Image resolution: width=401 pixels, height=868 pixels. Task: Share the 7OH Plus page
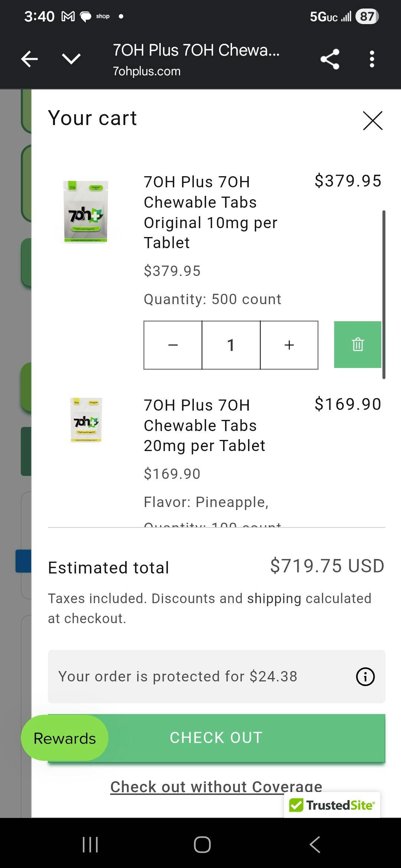[x=330, y=59]
